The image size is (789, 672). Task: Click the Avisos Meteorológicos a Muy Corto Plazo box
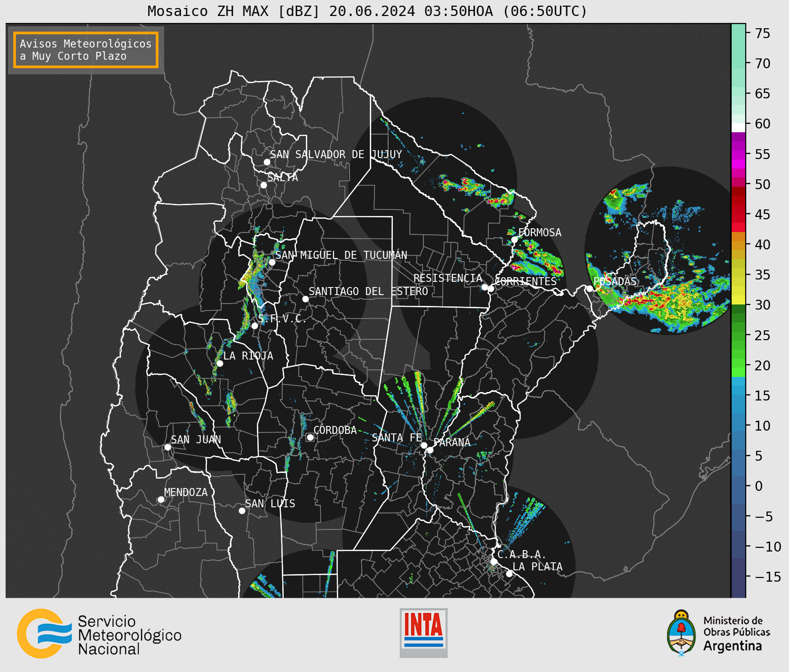point(86,50)
